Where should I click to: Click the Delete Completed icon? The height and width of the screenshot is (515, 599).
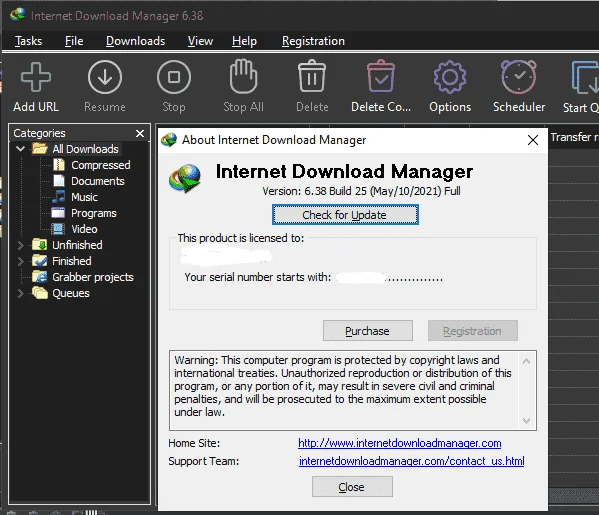point(381,76)
